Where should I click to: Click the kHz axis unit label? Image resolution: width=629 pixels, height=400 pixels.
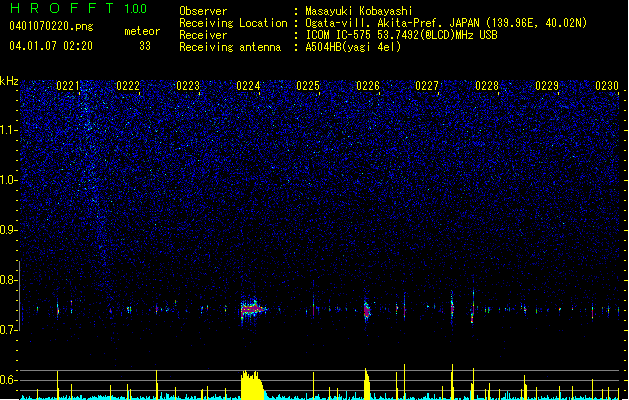9,81
